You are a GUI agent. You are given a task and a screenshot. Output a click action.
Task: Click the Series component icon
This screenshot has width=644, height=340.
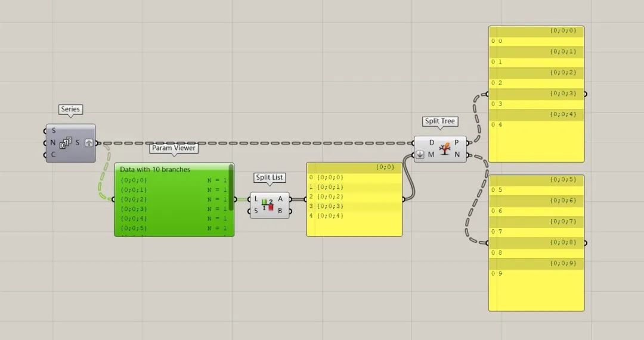[x=66, y=143]
